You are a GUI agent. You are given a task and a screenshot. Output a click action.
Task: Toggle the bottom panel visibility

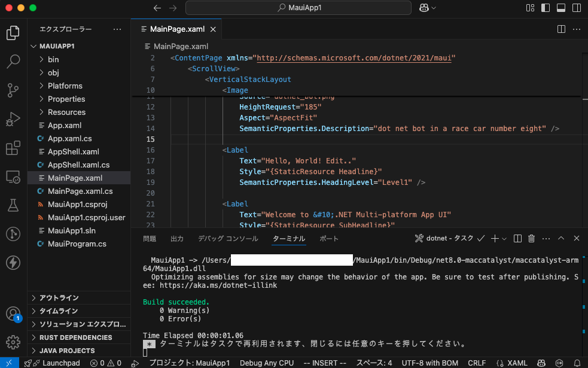[560, 8]
